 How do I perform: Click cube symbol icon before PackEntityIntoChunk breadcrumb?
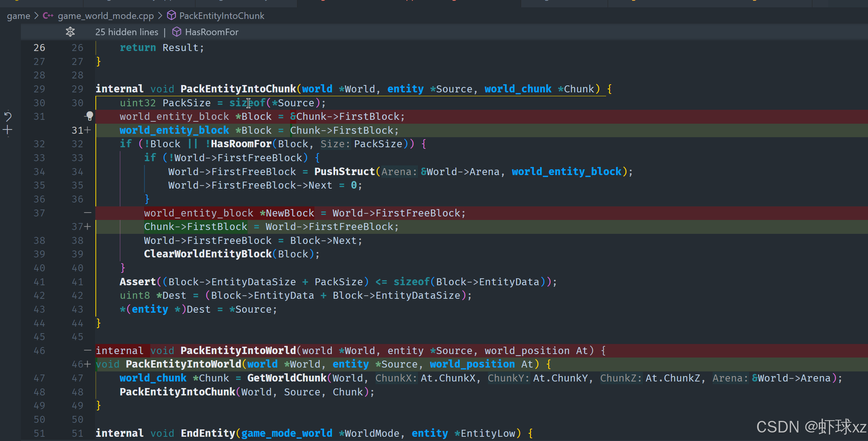[x=171, y=15]
